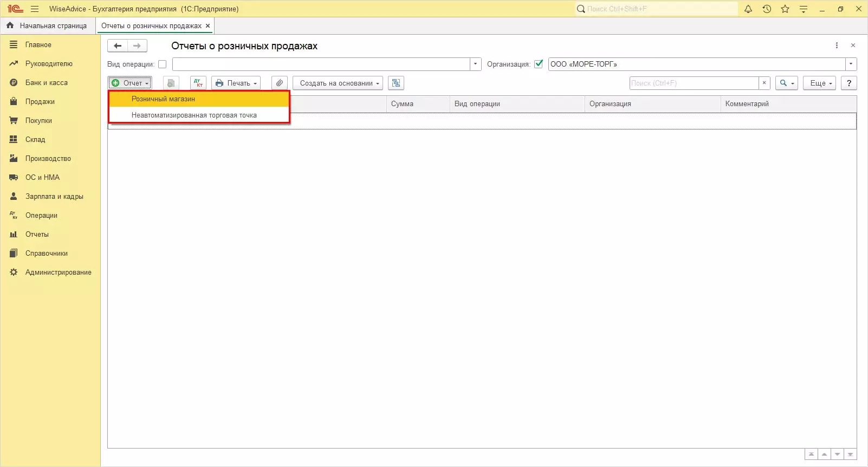Jump to first record arrow
The width and height of the screenshot is (868, 467).
pyautogui.click(x=811, y=455)
